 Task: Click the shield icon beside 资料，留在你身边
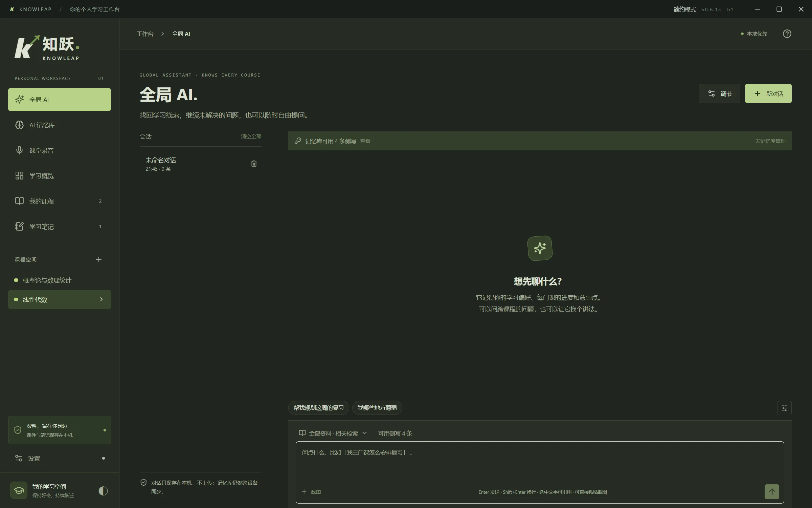[18, 430]
